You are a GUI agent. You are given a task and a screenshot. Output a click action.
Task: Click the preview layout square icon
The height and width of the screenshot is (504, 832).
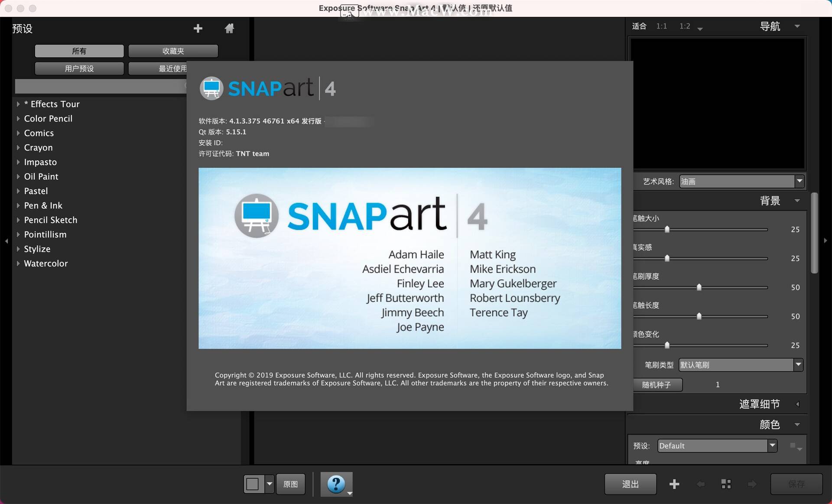coord(253,484)
